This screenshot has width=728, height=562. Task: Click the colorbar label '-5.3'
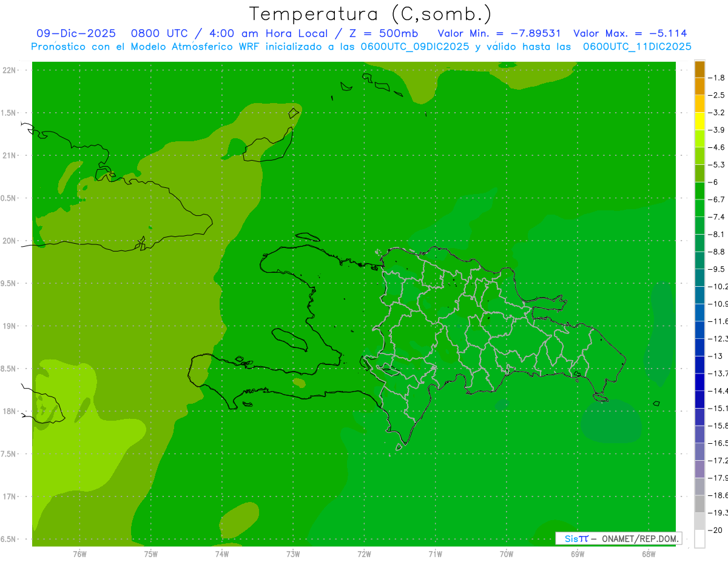(716, 164)
